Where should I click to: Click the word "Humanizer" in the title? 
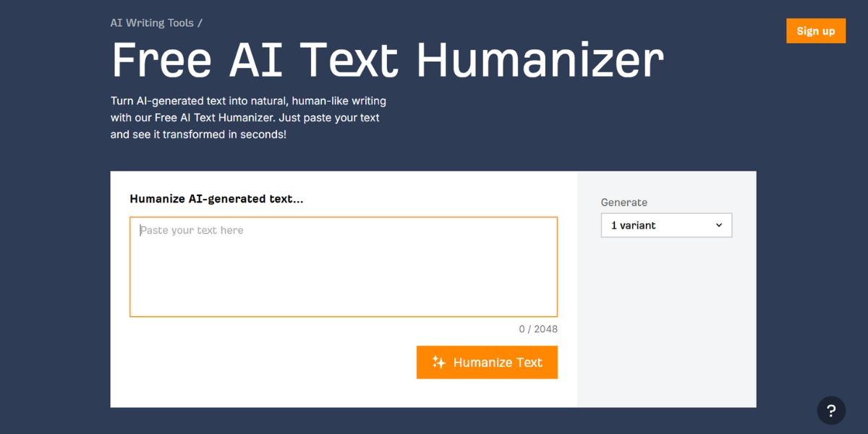pyautogui.click(x=540, y=60)
